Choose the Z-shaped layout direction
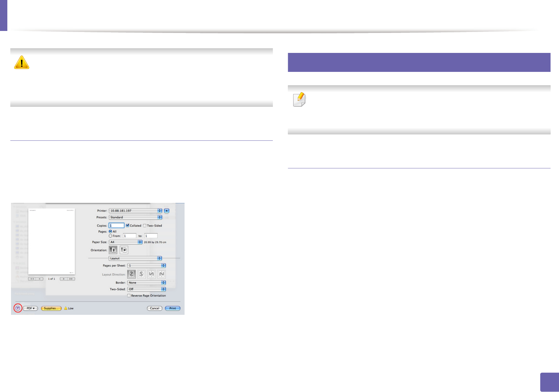Image resolution: width=559 pixels, height=392 pixels. click(132, 274)
